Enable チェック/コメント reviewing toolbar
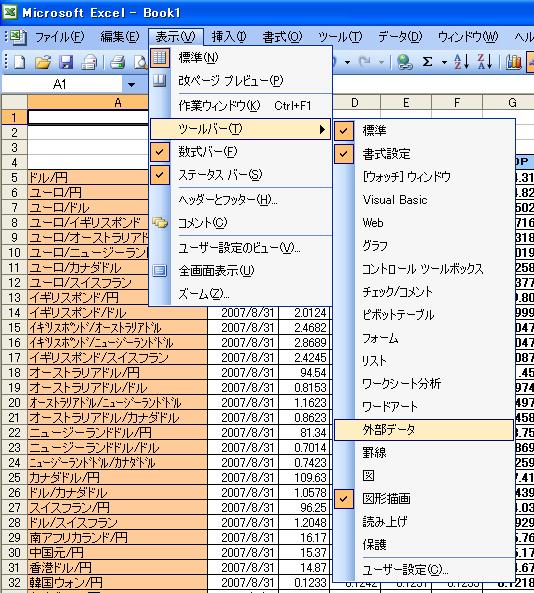The image size is (534, 593). tap(424, 292)
